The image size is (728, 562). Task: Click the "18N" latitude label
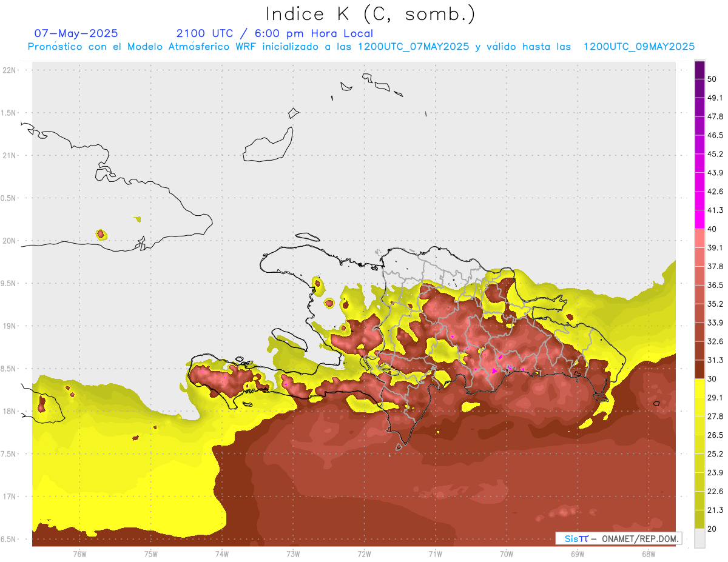pos(10,412)
